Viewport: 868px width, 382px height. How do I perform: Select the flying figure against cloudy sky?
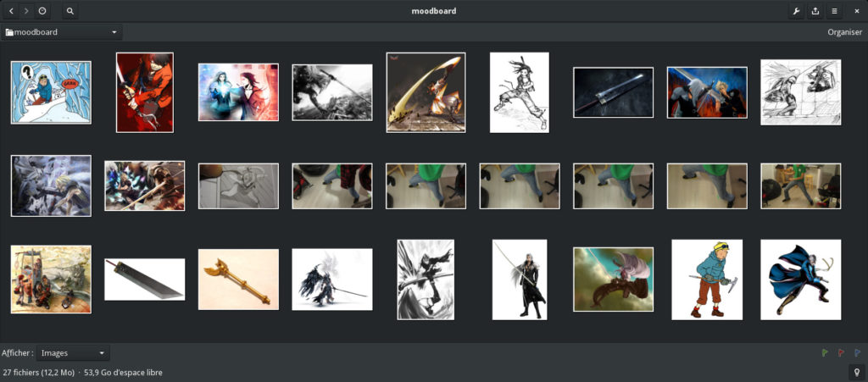(614, 280)
